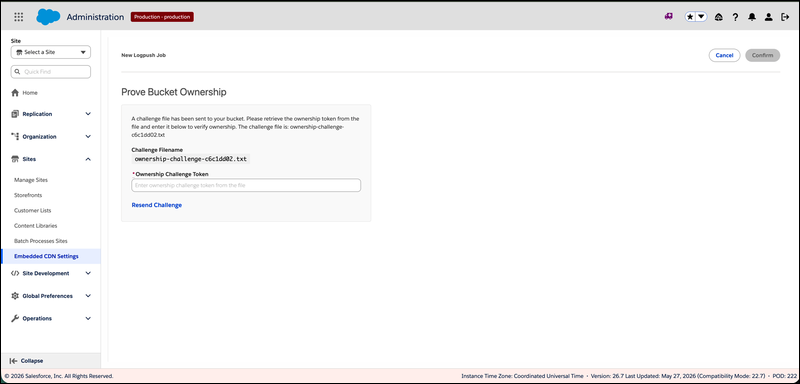Click the Sites storefront icon
This screenshot has height=384, width=800.
(15, 159)
